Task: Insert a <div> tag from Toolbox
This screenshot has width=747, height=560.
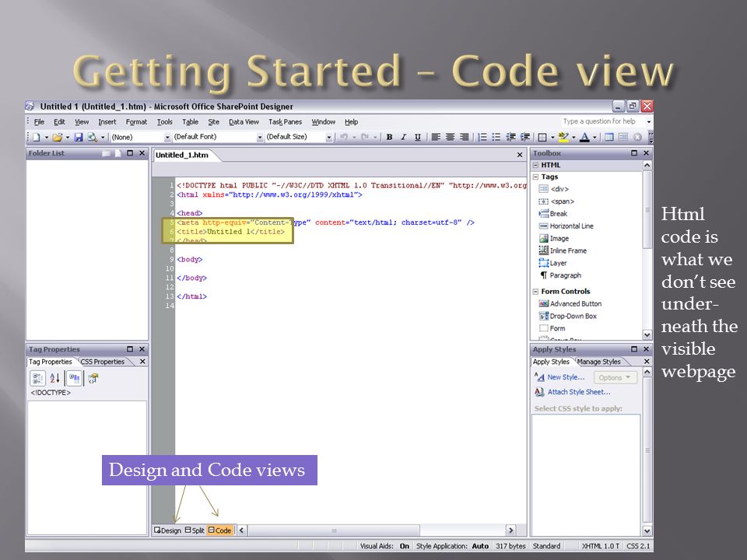Action: (x=553, y=189)
